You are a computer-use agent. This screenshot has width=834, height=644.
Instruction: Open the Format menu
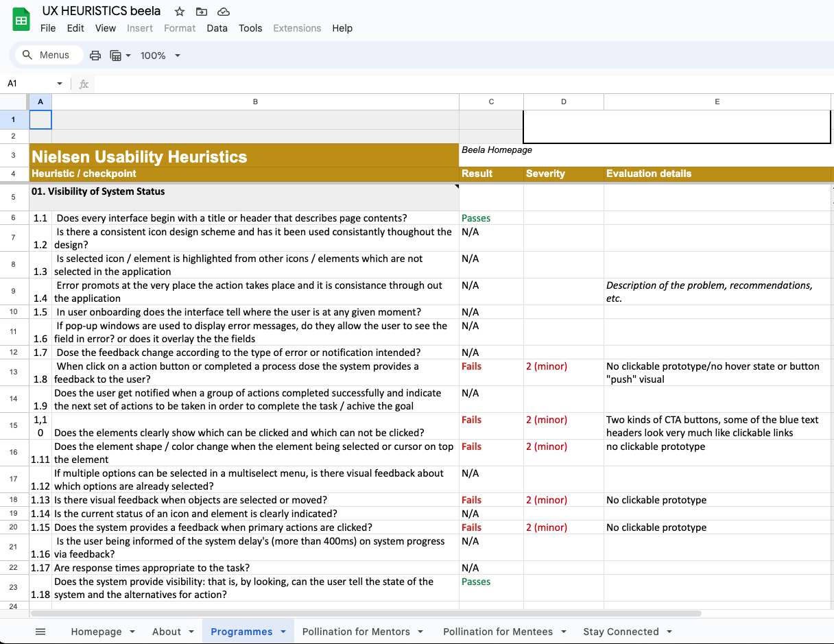(x=180, y=28)
